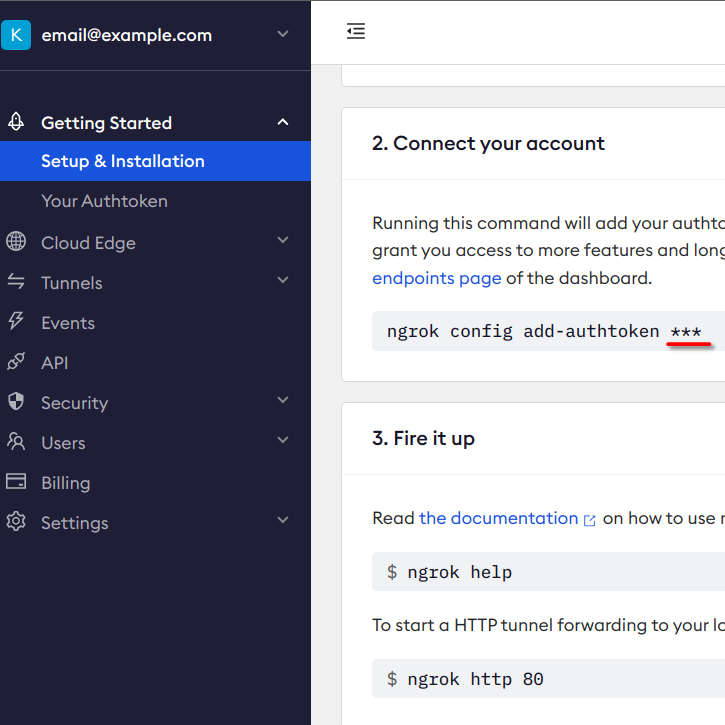This screenshot has height=725, width=725.
Task: Select Setup & Installation menu item
Action: tap(155, 161)
